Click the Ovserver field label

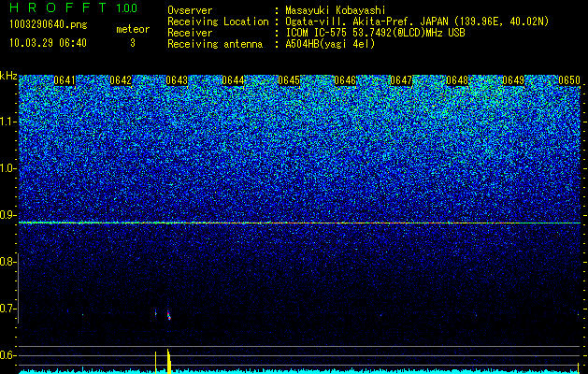pyautogui.click(x=190, y=10)
